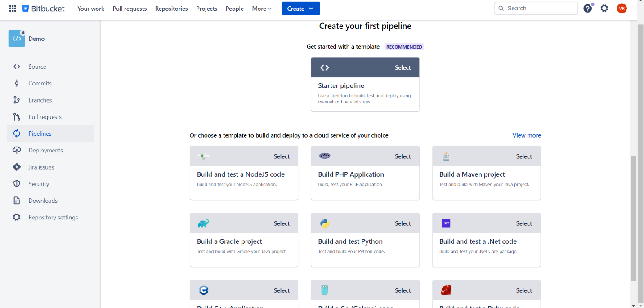644x308 pixels.
Task: Click 'Build and test your NodeJS application.' text
Action: [x=237, y=184]
